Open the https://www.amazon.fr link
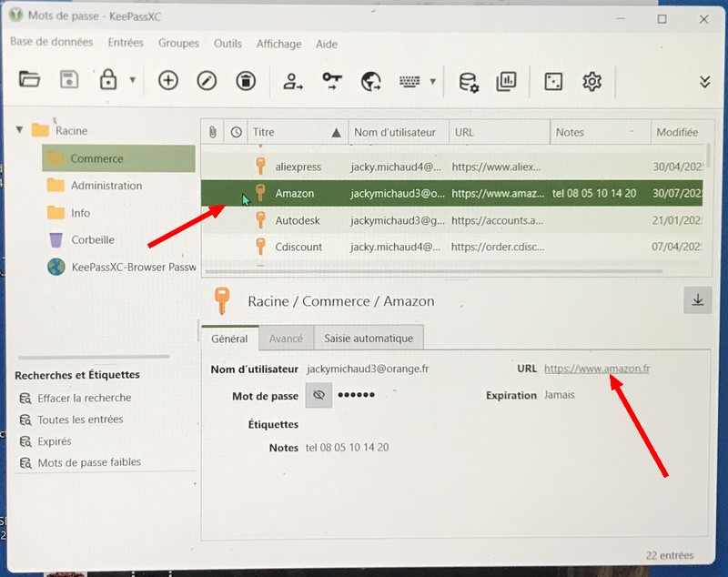 point(596,369)
